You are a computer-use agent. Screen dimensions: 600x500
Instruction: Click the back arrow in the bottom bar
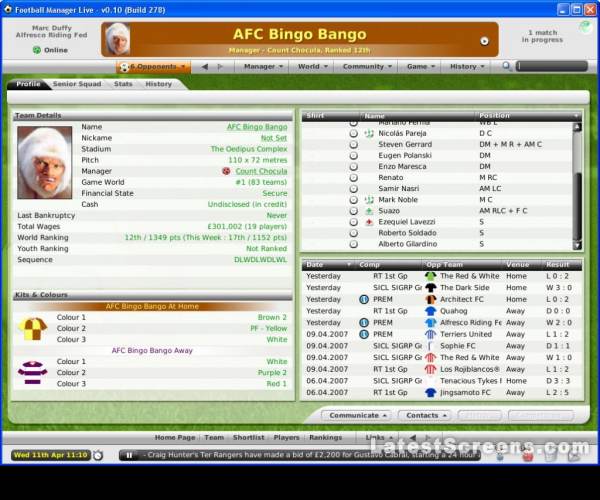point(412,438)
